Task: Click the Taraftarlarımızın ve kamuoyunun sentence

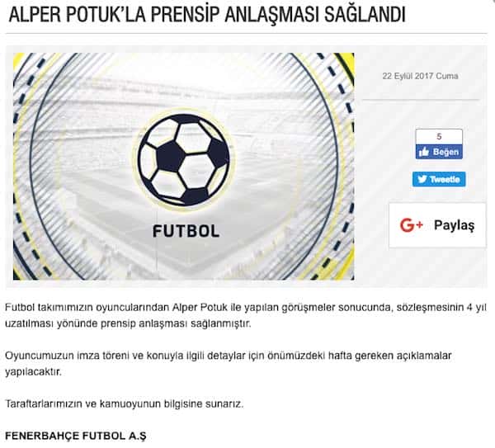Action: coord(125,403)
